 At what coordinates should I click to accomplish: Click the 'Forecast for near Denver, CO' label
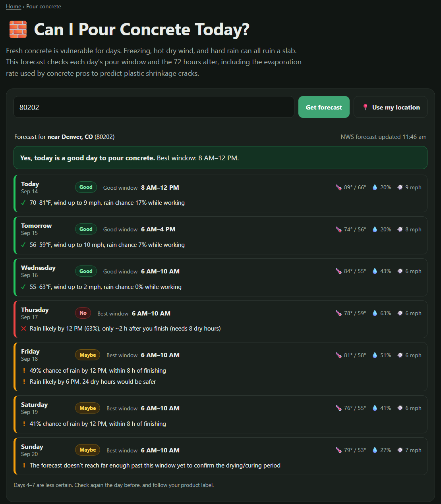pyautogui.click(x=64, y=137)
